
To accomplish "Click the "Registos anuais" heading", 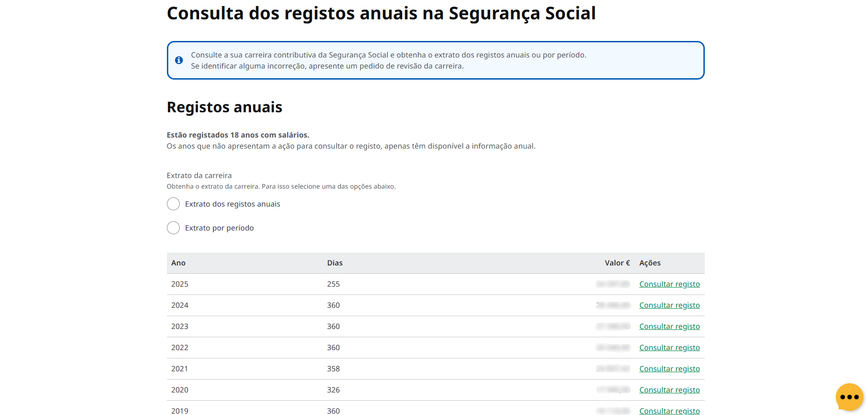I will (224, 107).
